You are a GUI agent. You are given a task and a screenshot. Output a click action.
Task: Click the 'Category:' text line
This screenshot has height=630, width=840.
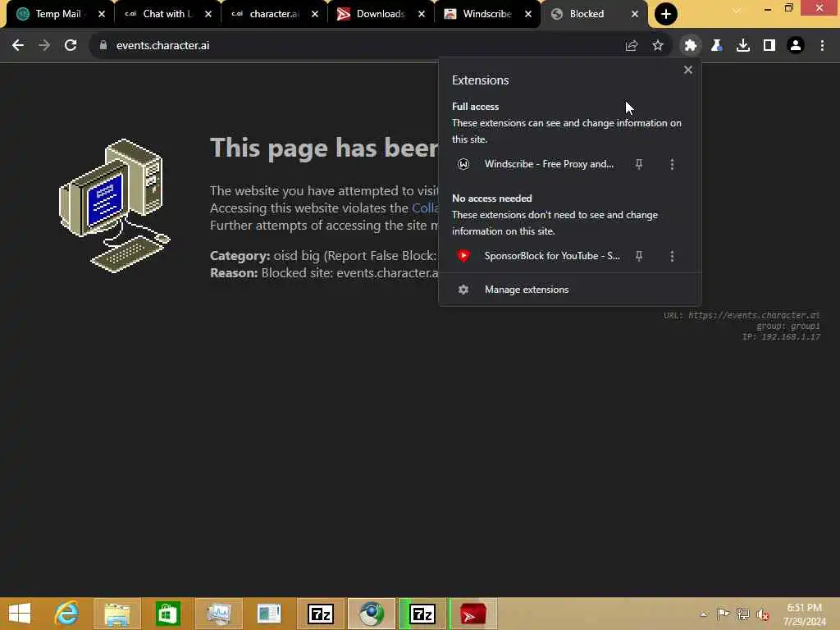(x=323, y=256)
